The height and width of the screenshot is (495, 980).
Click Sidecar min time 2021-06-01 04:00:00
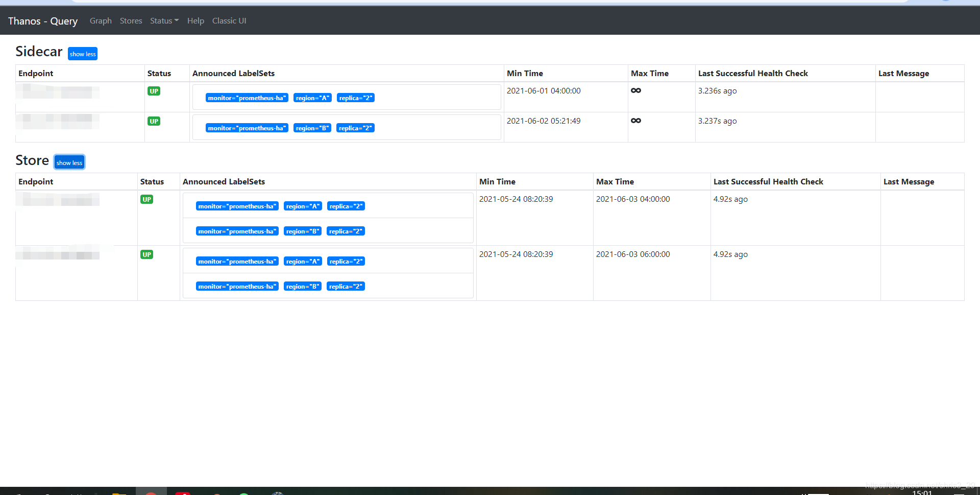coord(544,91)
